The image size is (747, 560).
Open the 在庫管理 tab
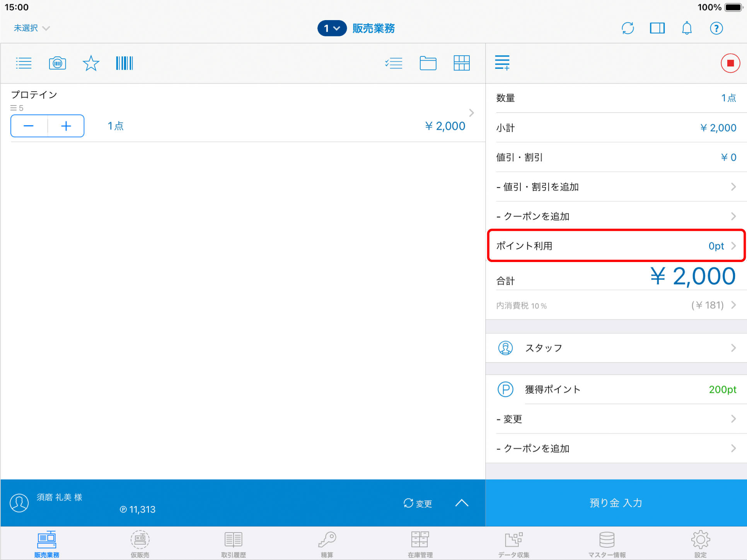pos(420,544)
